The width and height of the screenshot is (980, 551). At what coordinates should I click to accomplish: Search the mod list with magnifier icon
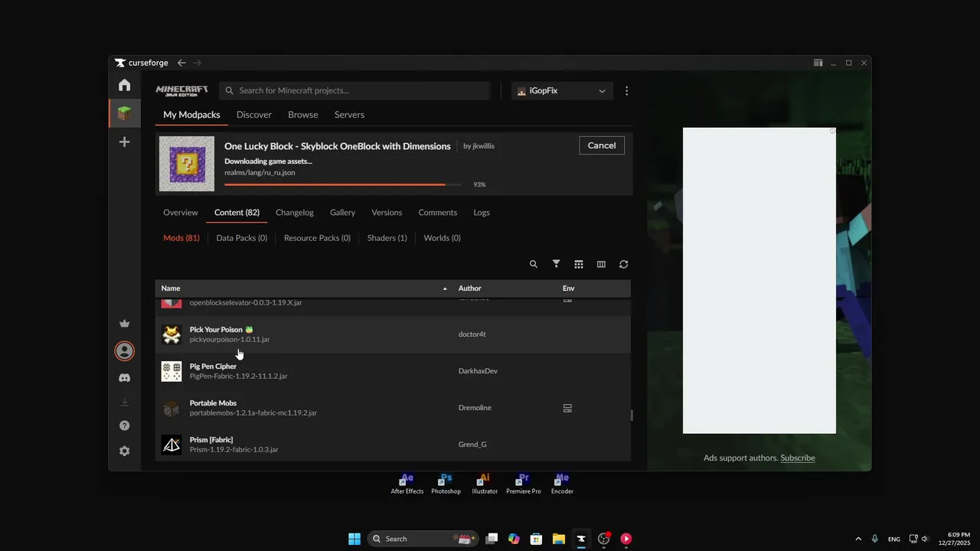pos(534,264)
